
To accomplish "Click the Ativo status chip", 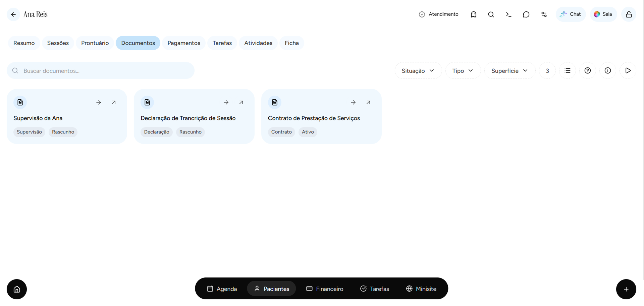I will point(308,132).
